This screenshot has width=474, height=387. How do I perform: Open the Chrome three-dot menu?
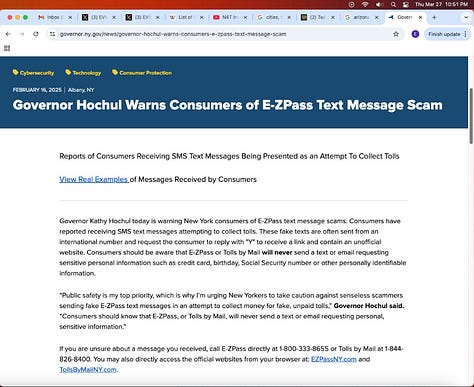465,34
